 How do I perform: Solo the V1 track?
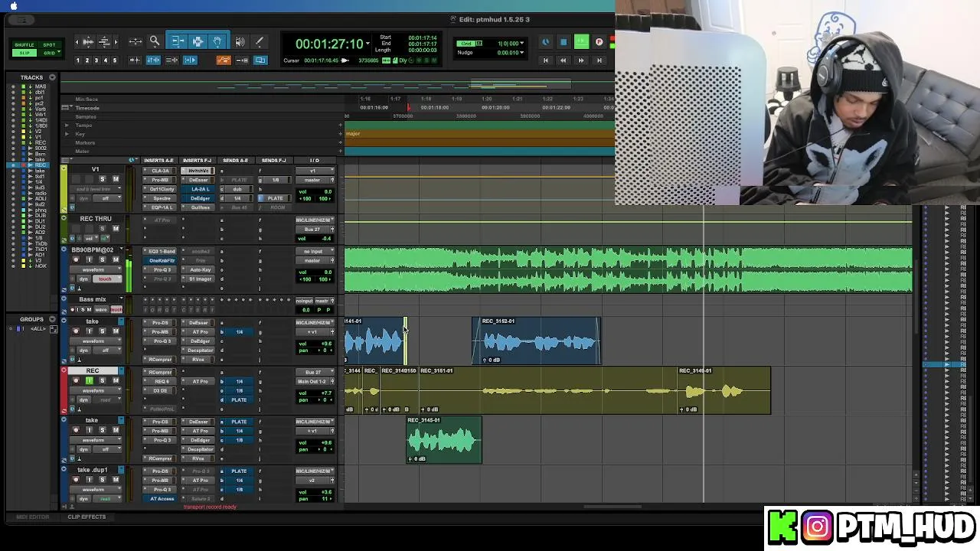pos(102,179)
